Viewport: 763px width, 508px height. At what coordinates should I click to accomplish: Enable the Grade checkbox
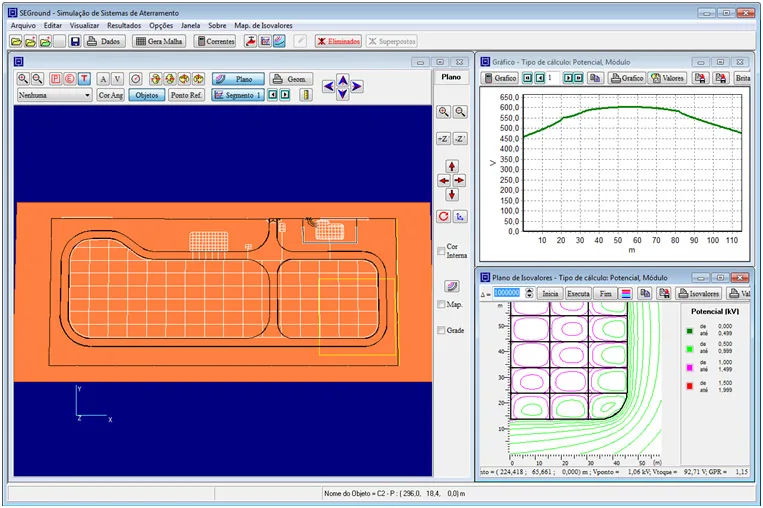pos(441,330)
